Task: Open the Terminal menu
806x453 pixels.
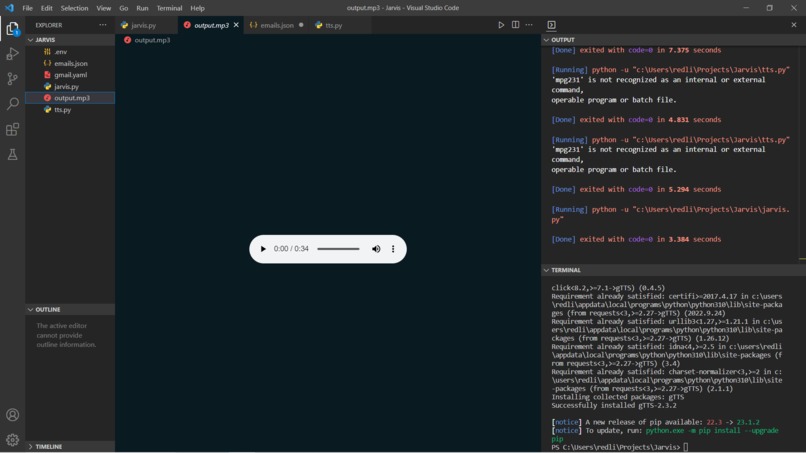Action: pyautogui.click(x=169, y=8)
